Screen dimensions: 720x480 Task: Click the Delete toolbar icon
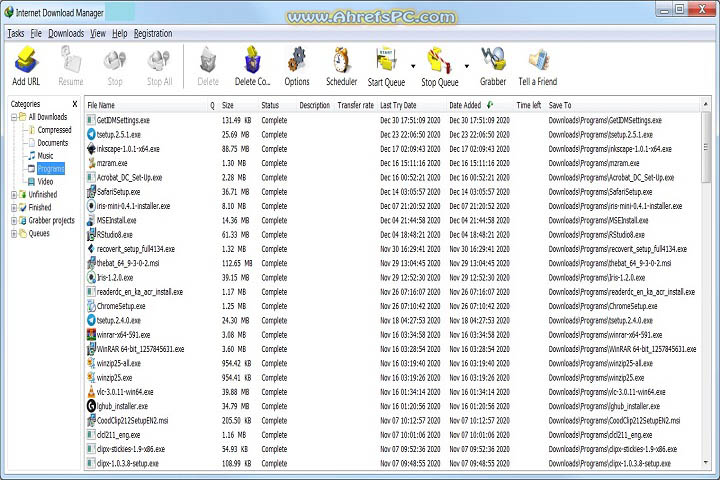click(x=208, y=60)
